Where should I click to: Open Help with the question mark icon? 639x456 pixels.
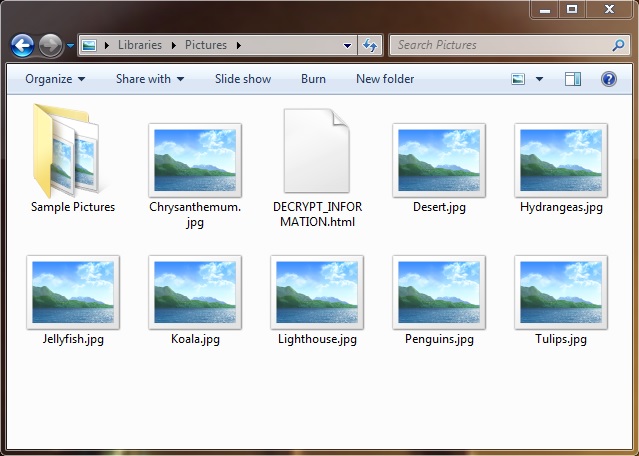[x=609, y=79]
